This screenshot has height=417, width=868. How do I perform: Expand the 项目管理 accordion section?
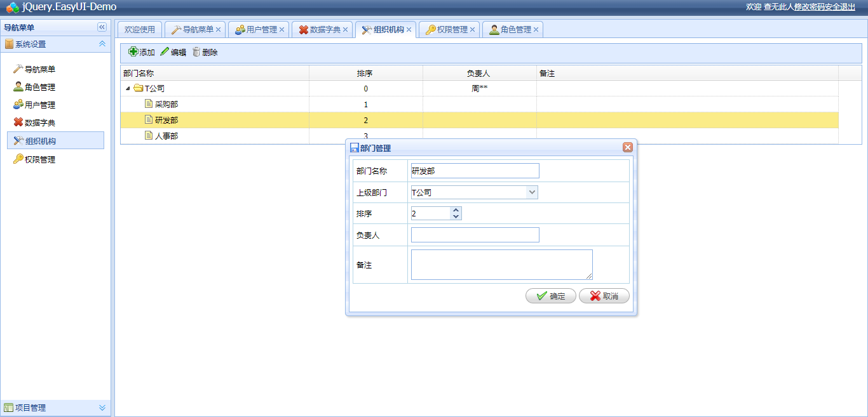[102, 407]
